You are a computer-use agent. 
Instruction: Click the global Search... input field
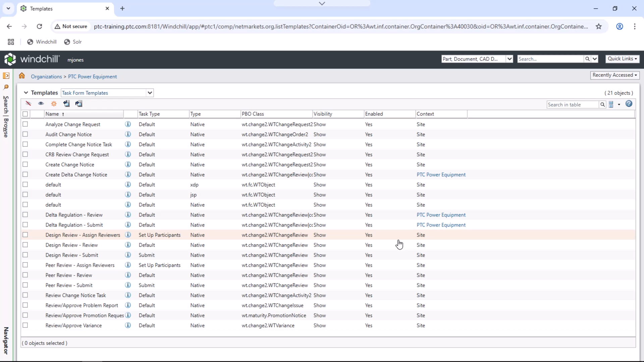point(550,59)
